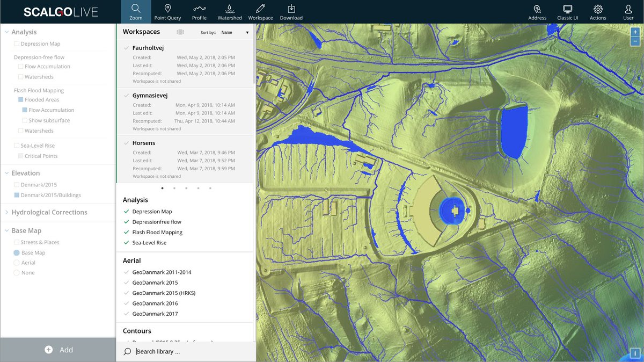Open the Workspace tool
The image size is (644, 362).
tap(260, 12)
